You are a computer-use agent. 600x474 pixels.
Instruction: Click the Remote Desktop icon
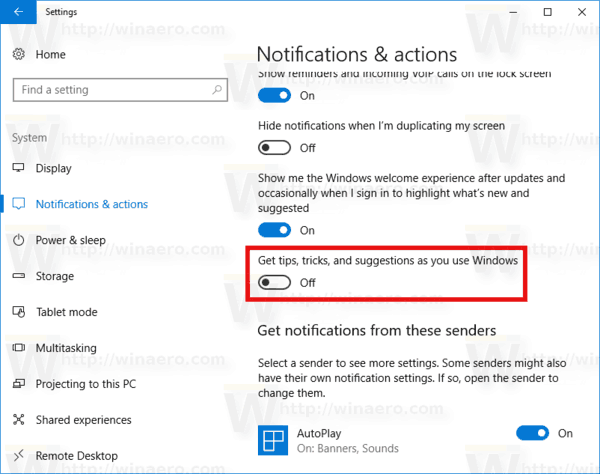coord(18,456)
